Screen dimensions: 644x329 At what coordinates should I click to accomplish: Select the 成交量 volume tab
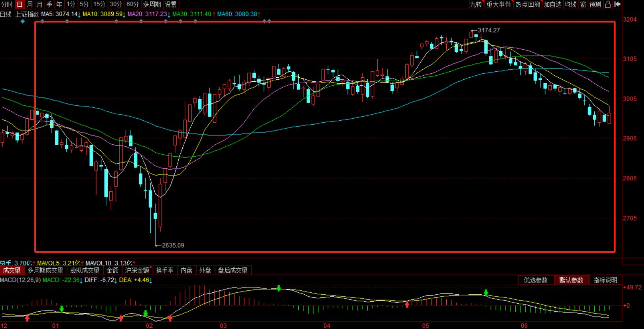point(12,270)
